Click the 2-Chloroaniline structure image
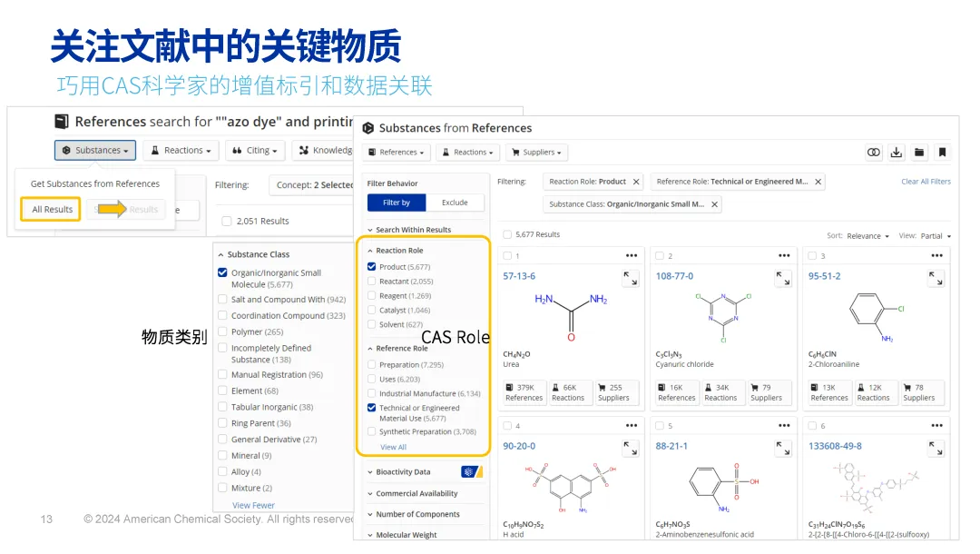980x554 pixels. pyautogui.click(x=877, y=317)
